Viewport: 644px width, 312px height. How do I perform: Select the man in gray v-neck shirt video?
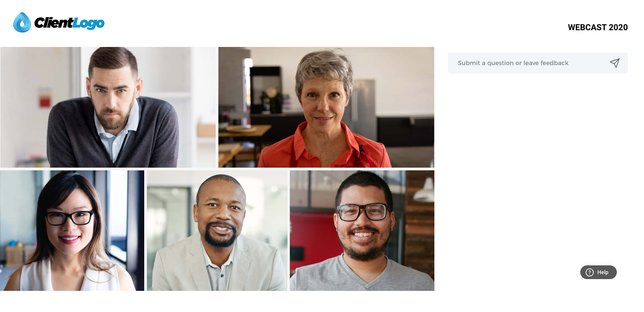[x=362, y=230]
